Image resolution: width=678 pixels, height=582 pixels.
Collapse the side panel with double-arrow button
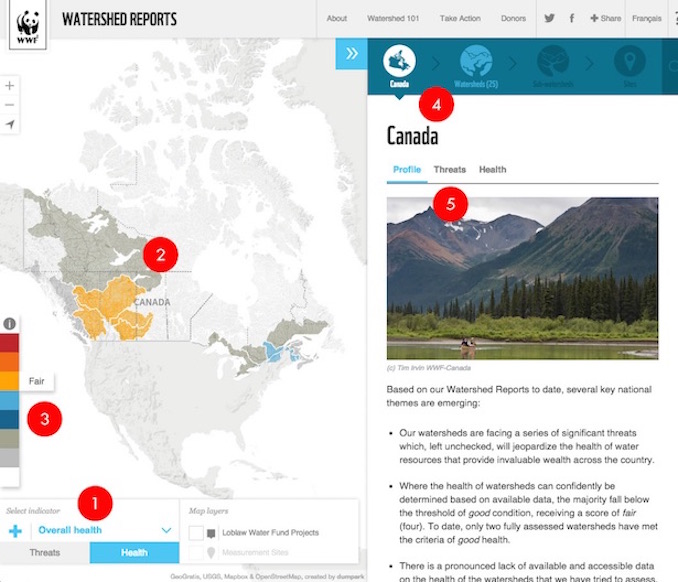coord(352,54)
